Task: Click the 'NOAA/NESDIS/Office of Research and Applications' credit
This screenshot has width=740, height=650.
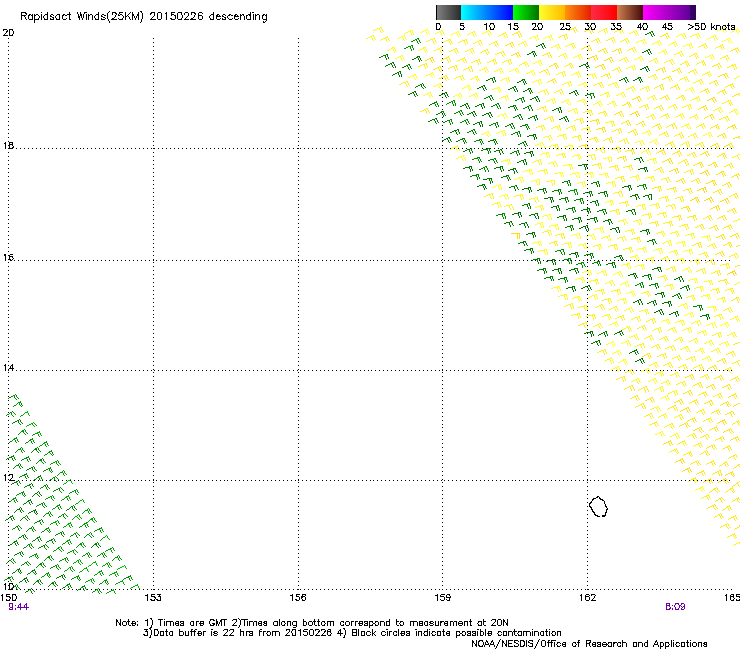Action: coord(589,644)
